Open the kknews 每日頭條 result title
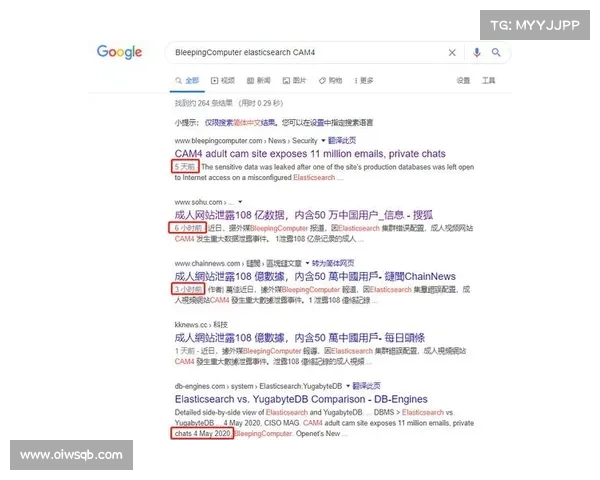Image resolution: width=600 pixels, height=480 pixels. 300,338
